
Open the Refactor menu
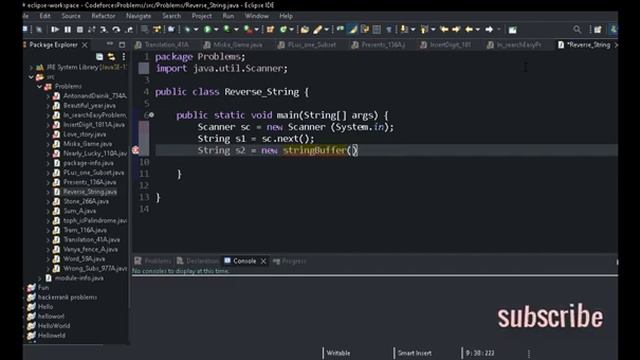click(103, 16)
